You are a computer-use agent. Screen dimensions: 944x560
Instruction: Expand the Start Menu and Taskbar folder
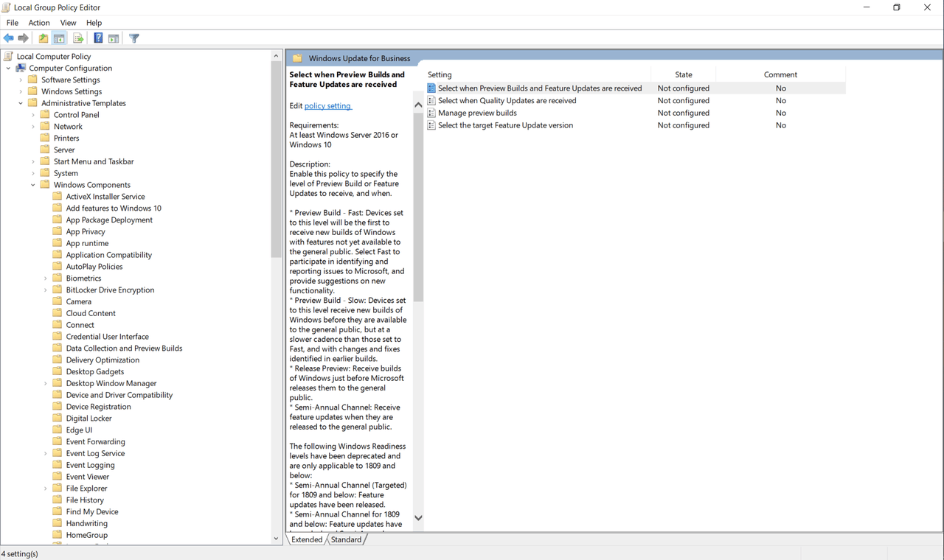coord(33,161)
